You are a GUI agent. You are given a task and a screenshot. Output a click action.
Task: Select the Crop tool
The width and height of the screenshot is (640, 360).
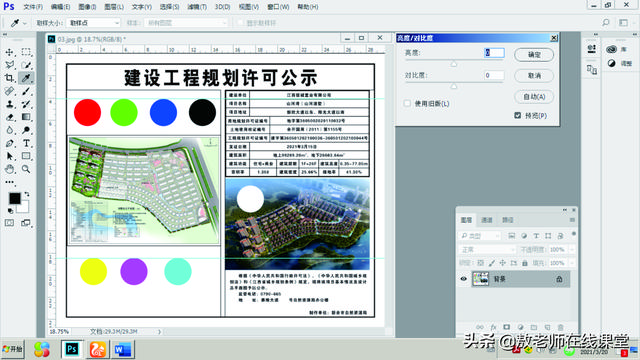(9, 78)
